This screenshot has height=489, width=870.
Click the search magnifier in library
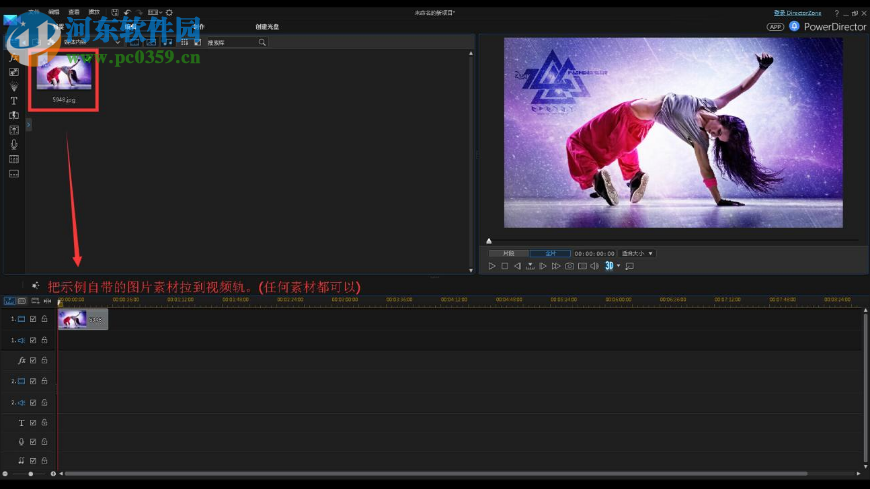click(262, 42)
